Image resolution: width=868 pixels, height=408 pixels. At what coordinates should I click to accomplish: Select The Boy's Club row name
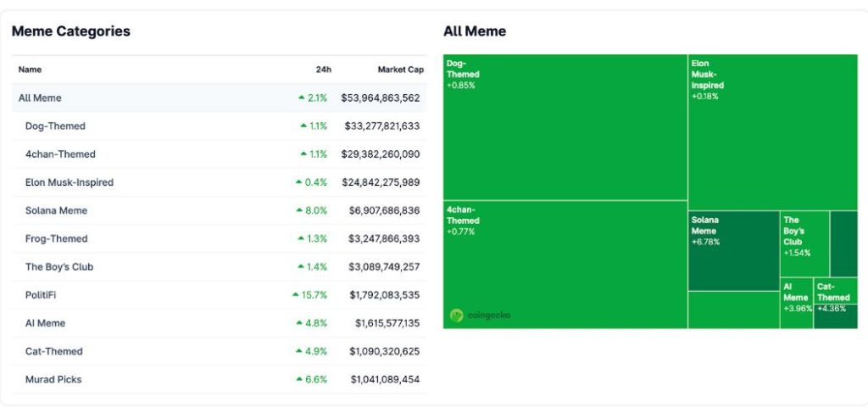pos(59,266)
